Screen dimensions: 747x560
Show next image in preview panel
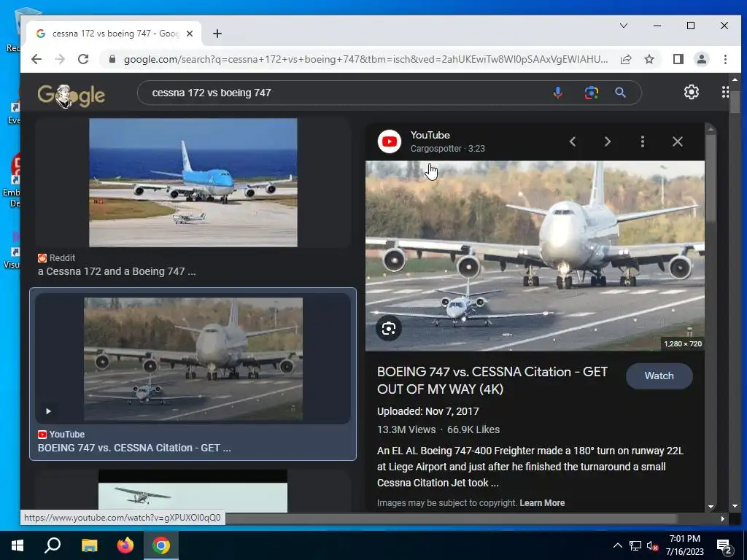click(x=608, y=141)
